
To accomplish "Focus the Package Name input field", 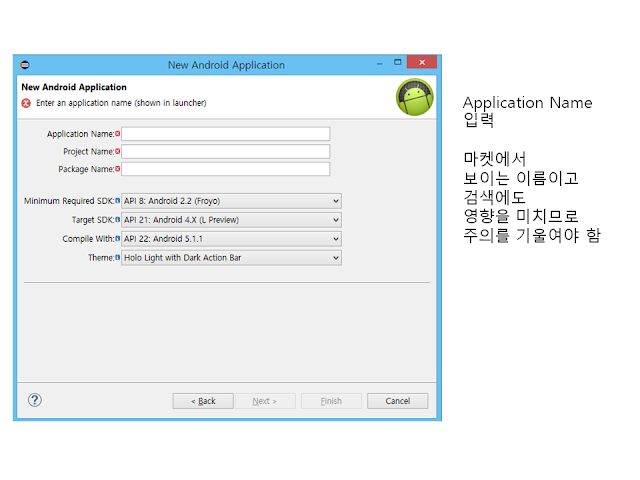I will (x=226, y=169).
